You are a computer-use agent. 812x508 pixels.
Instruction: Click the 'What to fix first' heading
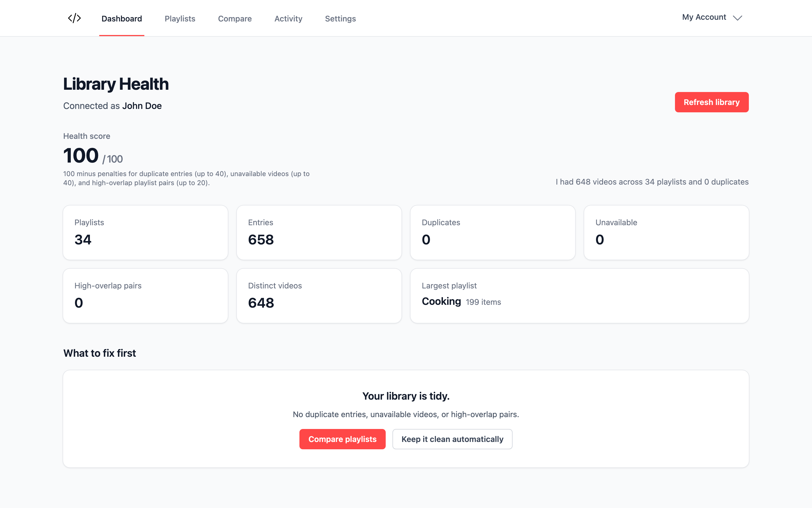(x=100, y=353)
